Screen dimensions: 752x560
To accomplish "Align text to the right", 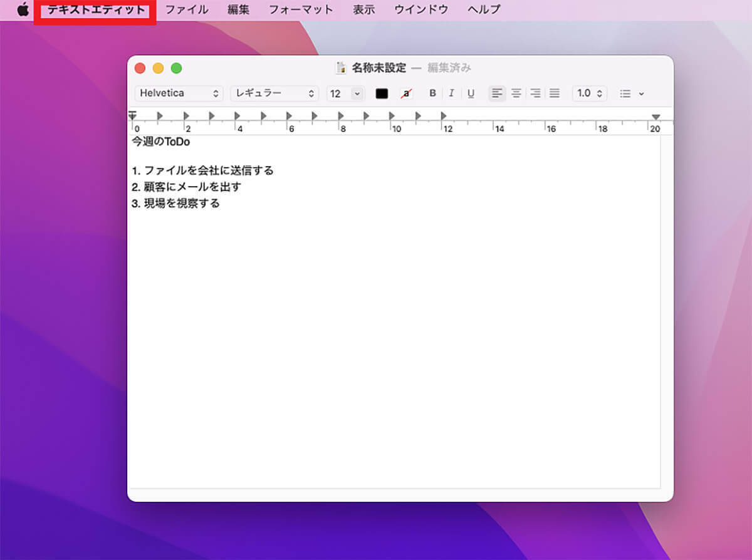I will point(535,93).
